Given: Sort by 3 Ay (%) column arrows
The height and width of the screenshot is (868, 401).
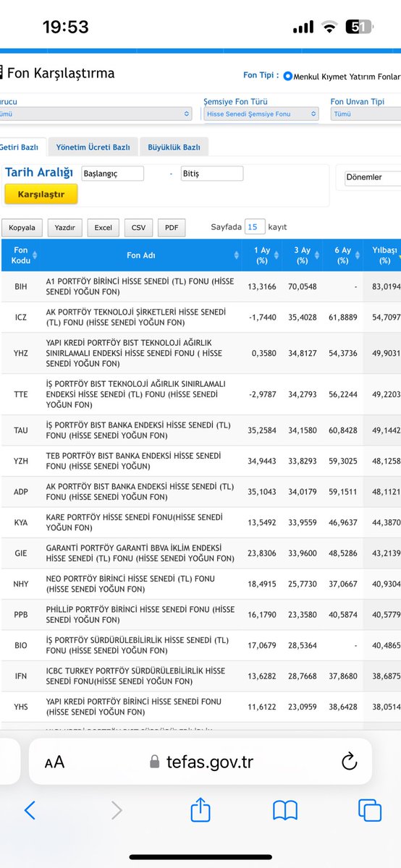Looking at the screenshot, I should [x=317, y=255].
